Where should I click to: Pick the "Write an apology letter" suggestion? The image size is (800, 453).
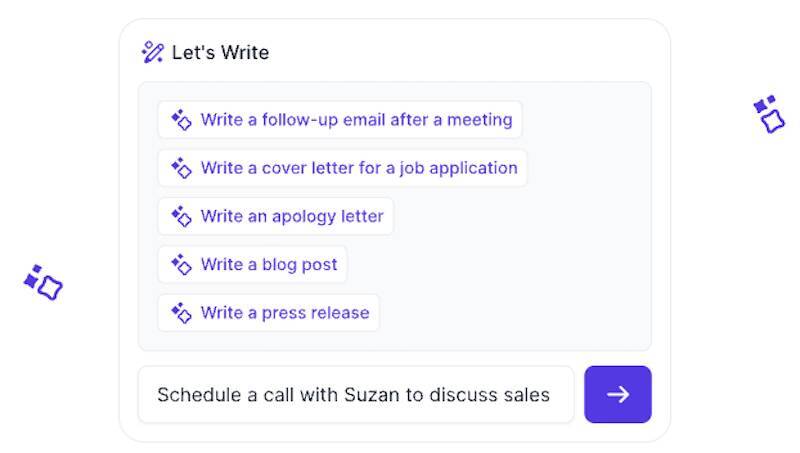pyautogui.click(x=291, y=216)
